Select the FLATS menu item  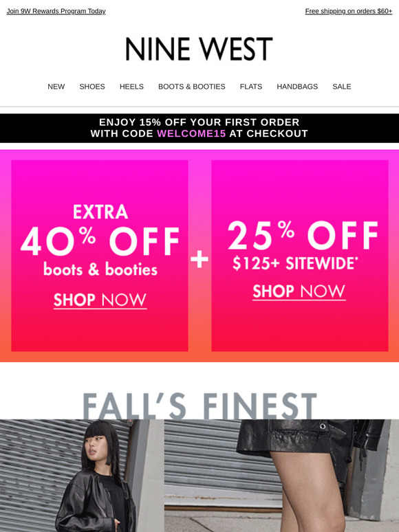tap(251, 87)
